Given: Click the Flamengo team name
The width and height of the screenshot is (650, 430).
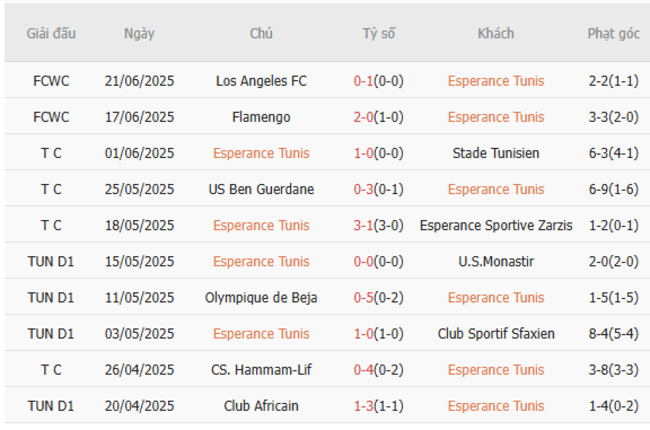Looking at the screenshot, I should (x=261, y=117).
